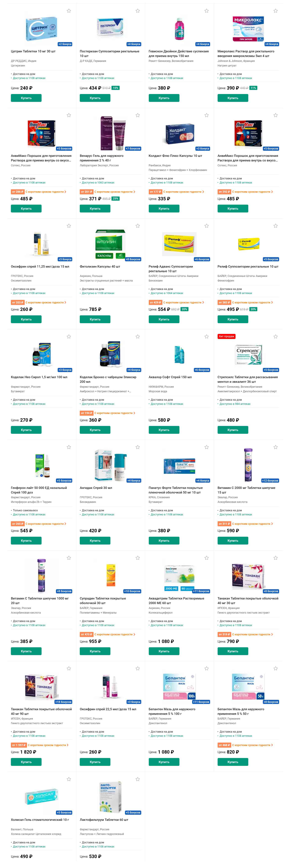Toggle favorite star on Холисал gel
The image size is (288, 868).
point(69,779)
